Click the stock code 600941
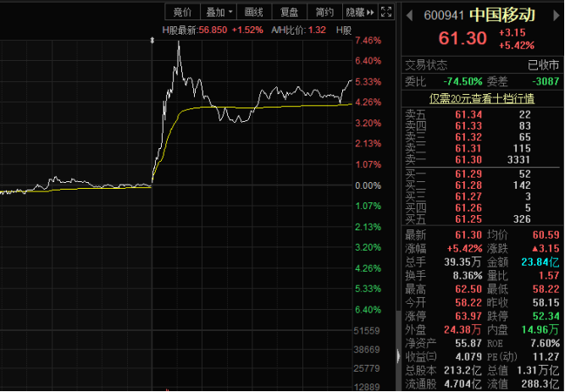The height and width of the screenshot is (392, 565). 444,15
